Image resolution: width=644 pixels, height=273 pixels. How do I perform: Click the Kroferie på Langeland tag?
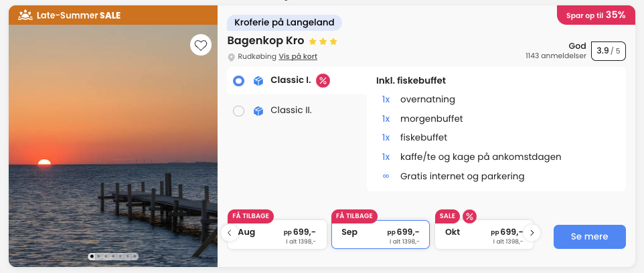[285, 23]
